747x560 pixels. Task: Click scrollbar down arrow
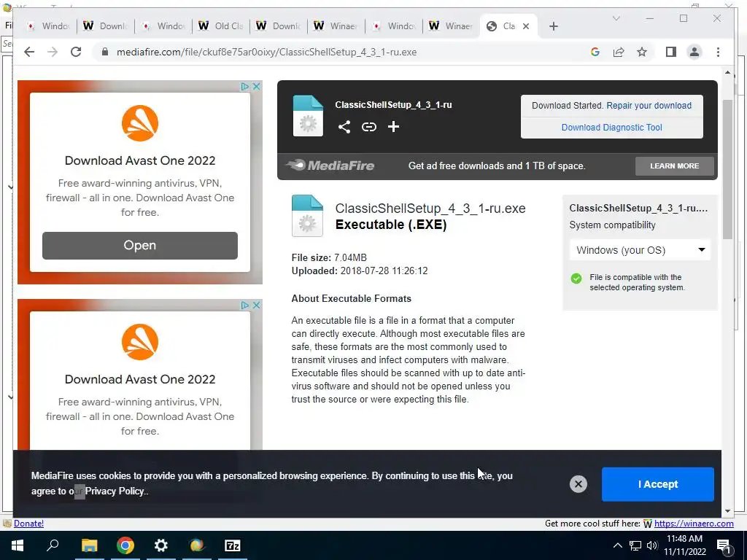tap(727, 511)
